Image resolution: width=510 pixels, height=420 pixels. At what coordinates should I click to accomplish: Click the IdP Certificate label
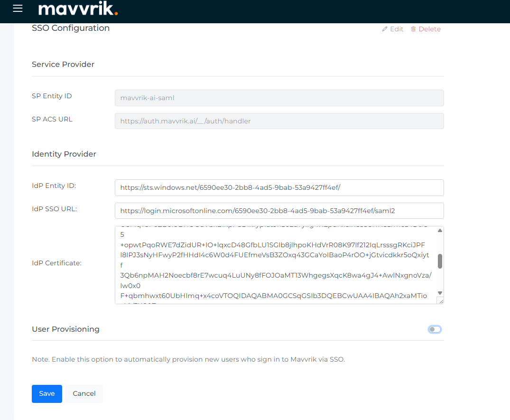pos(56,263)
